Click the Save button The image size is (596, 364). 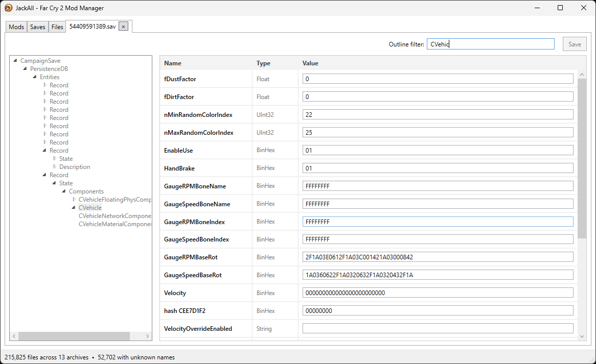click(x=575, y=44)
